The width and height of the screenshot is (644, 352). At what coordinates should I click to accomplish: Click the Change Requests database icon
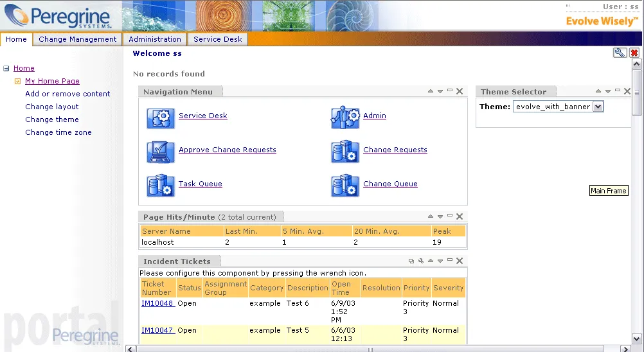click(x=345, y=152)
